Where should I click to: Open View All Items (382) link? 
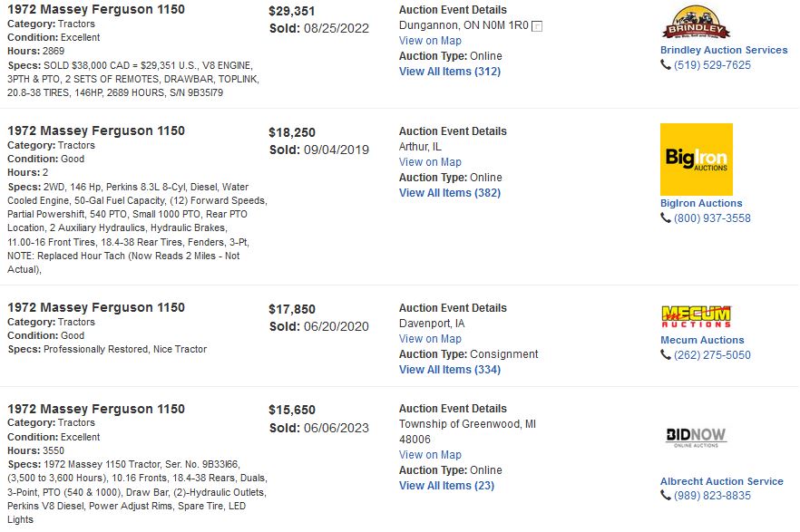click(450, 193)
